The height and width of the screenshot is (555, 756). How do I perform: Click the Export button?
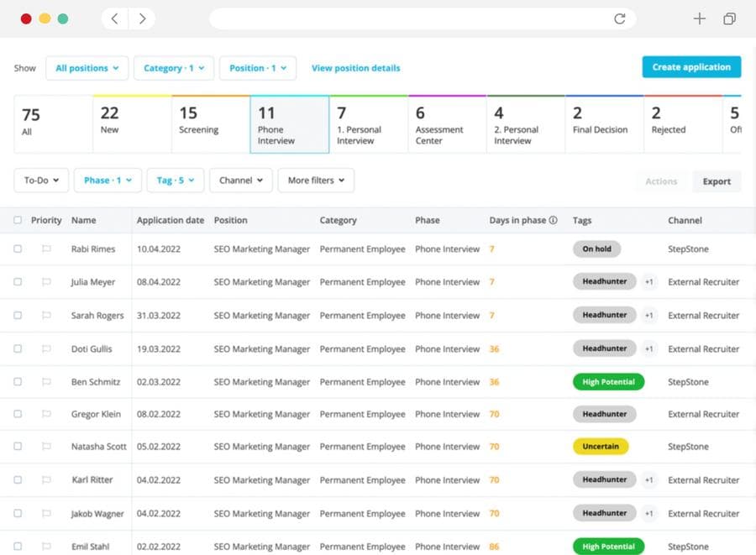717,181
